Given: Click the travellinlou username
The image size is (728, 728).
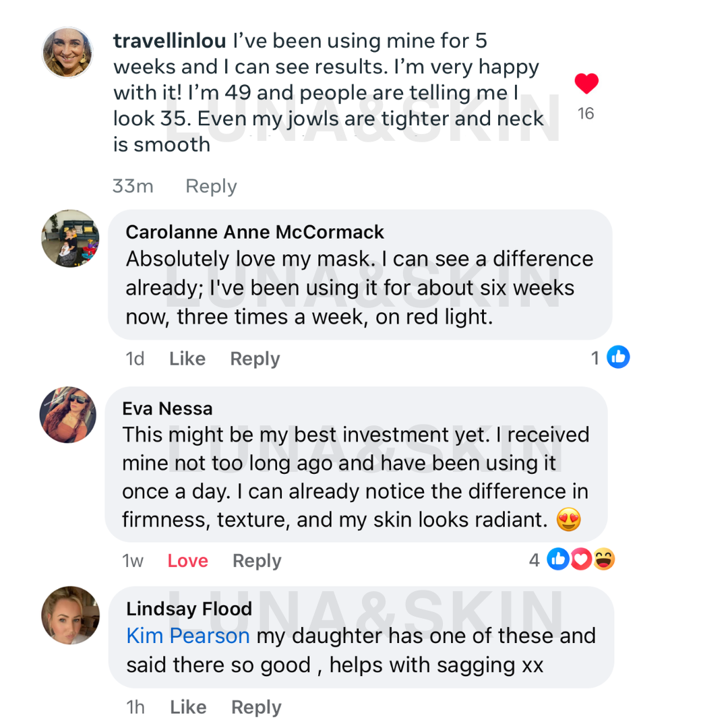Looking at the screenshot, I should click(x=170, y=41).
